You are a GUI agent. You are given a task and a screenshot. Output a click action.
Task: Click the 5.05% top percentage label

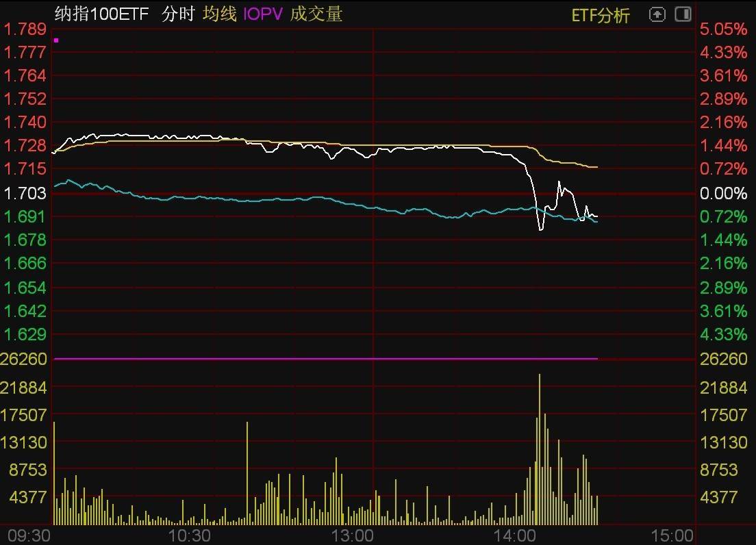coord(723,29)
